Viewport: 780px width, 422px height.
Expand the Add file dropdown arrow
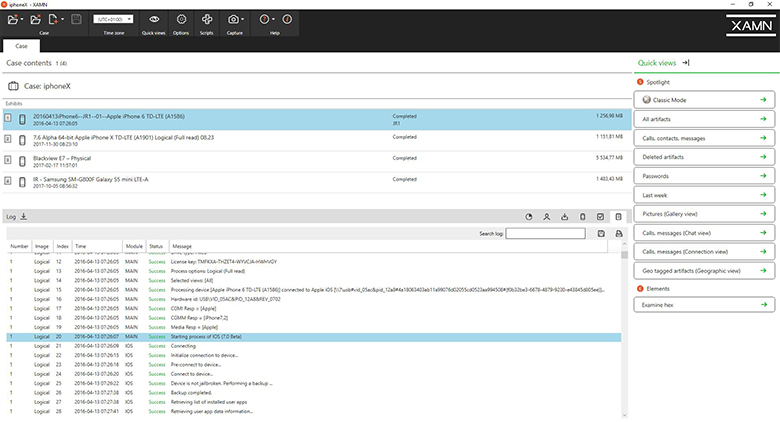tap(63, 19)
